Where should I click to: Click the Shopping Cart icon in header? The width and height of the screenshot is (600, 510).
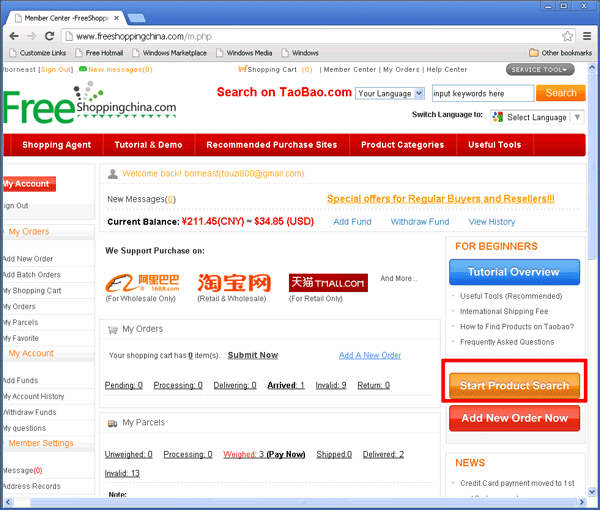(242, 70)
